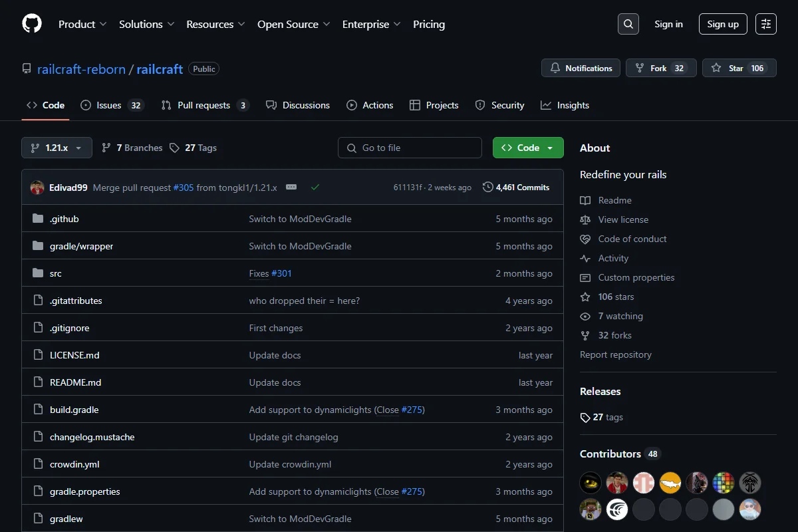Image resolution: width=798 pixels, height=532 pixels.
Task: Open the green Code dropdown button
Action: click(x=528, y=148)
